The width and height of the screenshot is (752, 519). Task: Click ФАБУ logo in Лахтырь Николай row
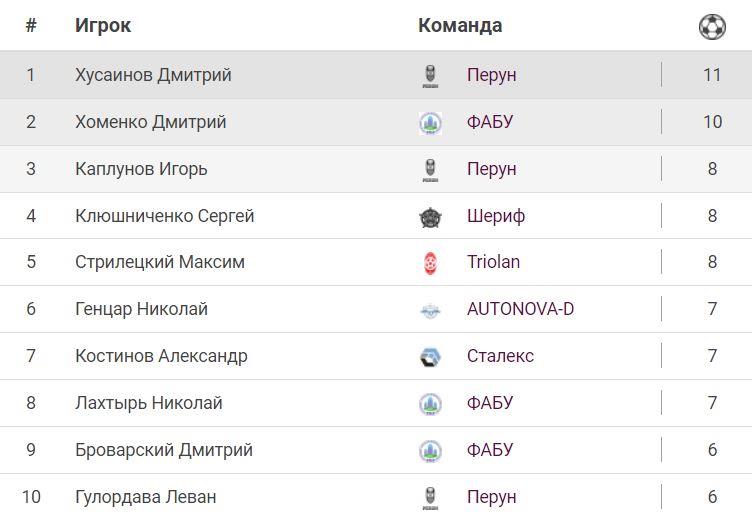tap(430, 404)
